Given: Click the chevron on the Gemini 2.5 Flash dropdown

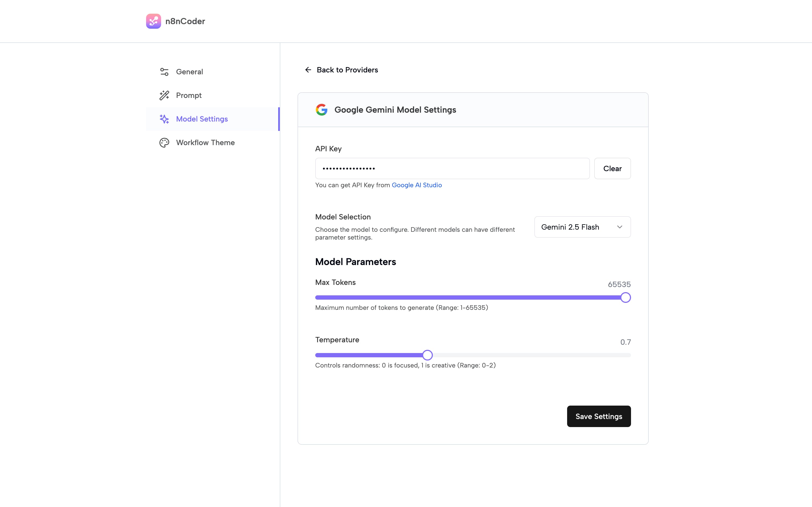Looking at the screenshot, I should pyautogui.click(x=619, y=227).
